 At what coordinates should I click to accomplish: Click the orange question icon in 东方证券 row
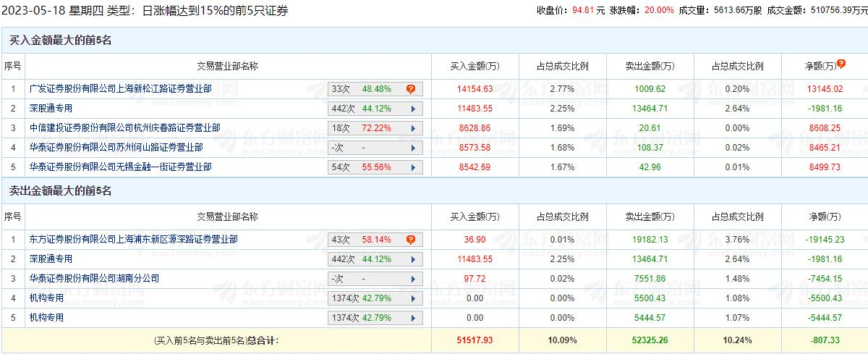pyautogui.click(x=411, y=240)
